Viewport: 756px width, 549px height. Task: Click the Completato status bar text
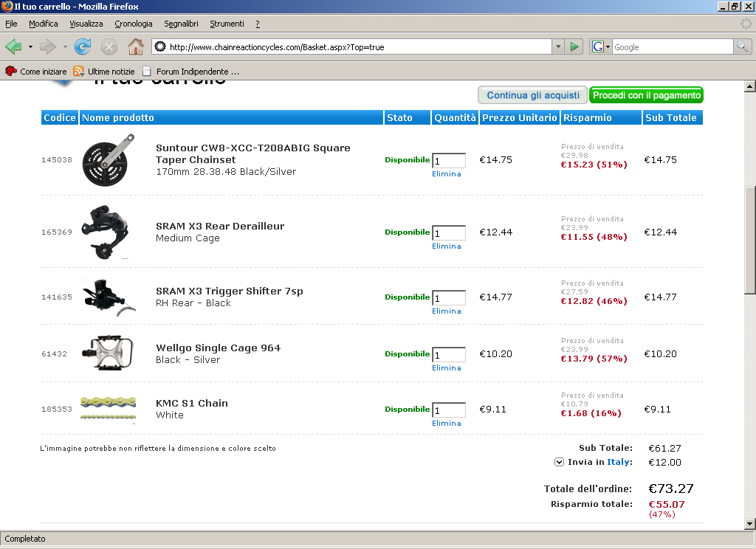point(25,539)
